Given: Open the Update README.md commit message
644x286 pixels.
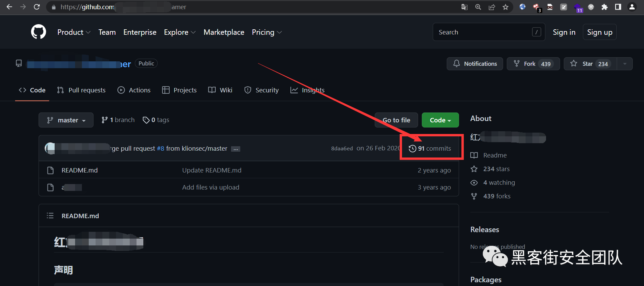Looking at the screenshot, I should point(212,170).
